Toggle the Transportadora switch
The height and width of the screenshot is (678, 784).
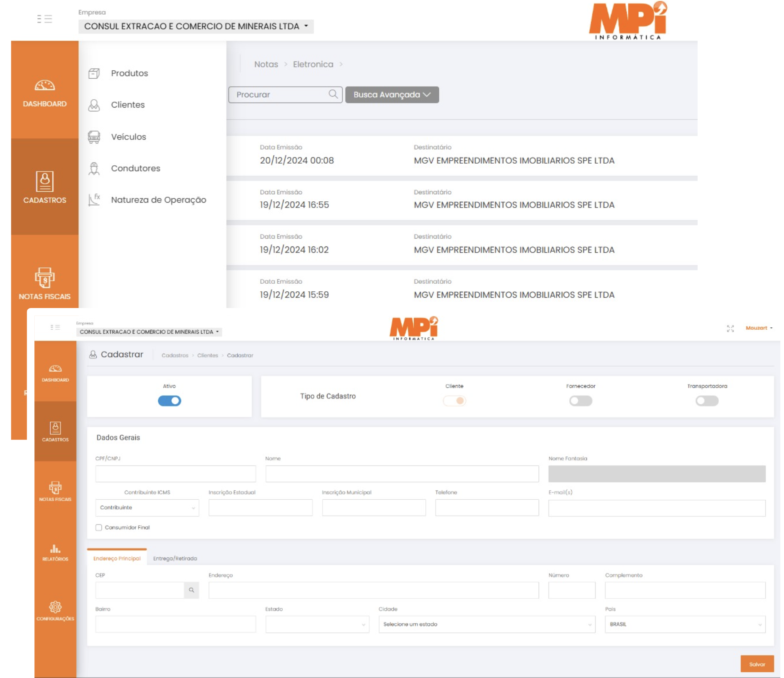coord(707,401)
